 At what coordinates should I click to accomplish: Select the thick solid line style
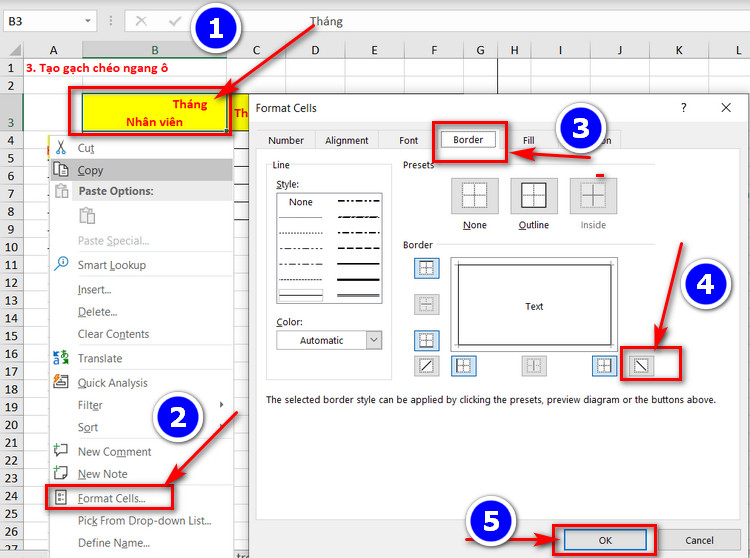click(x=358, y=279)
